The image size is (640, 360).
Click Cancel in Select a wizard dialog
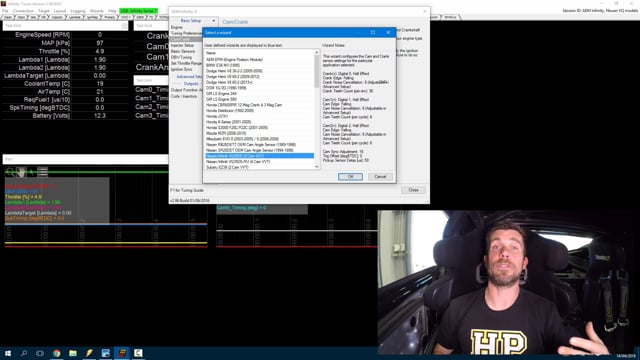click(380, 177)
